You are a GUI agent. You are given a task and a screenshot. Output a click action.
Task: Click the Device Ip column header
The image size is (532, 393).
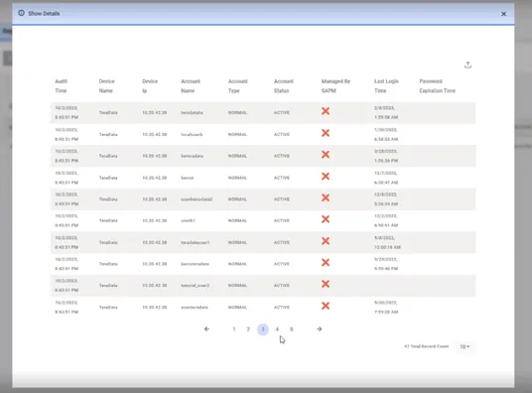tap(150, 86)
